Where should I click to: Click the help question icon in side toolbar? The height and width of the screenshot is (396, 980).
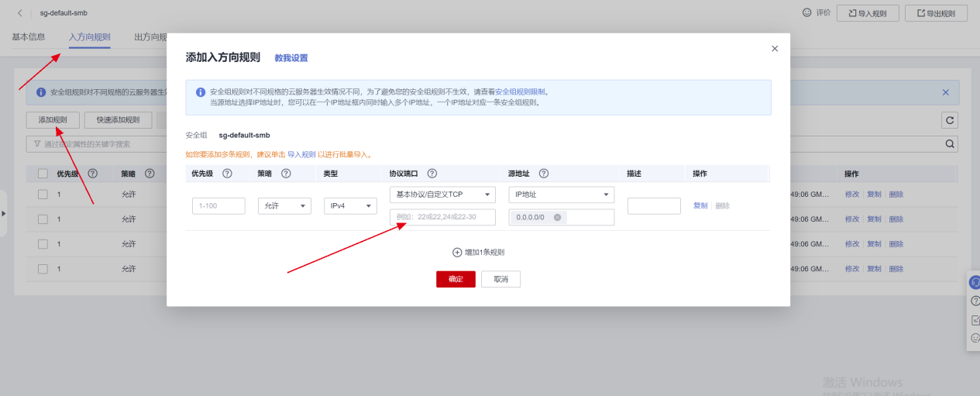click(975, 301)
